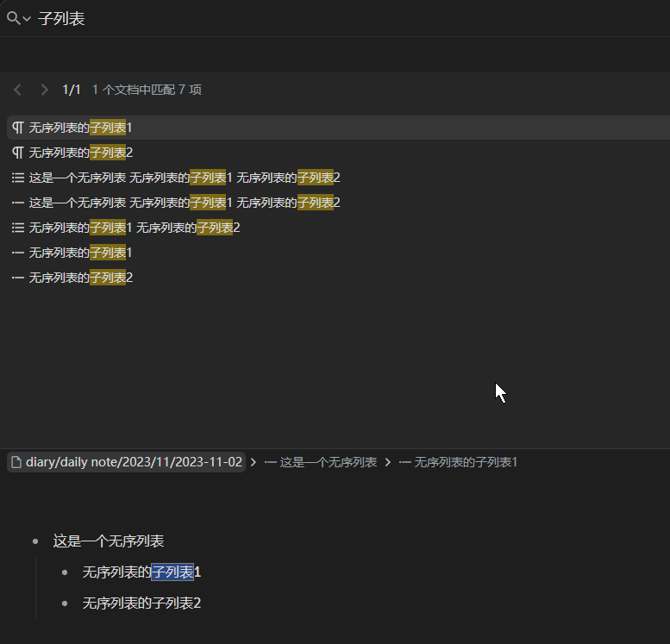The height and width of the screenshot is (644, 670).
Task: Click second breadcrumb chevron before 无序列表的子列表1
Action: tap(388, 462)
